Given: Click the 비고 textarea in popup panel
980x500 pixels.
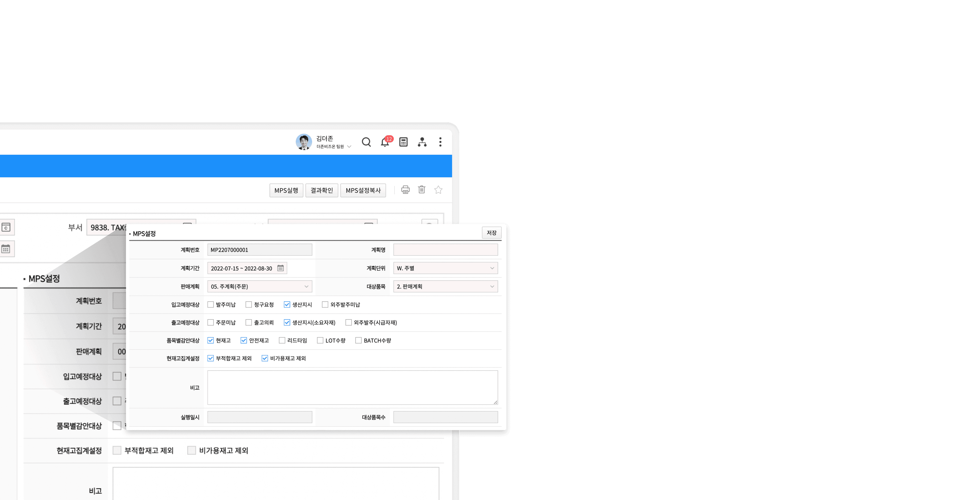Looking at the screenshot, I should tap(353, 387).
